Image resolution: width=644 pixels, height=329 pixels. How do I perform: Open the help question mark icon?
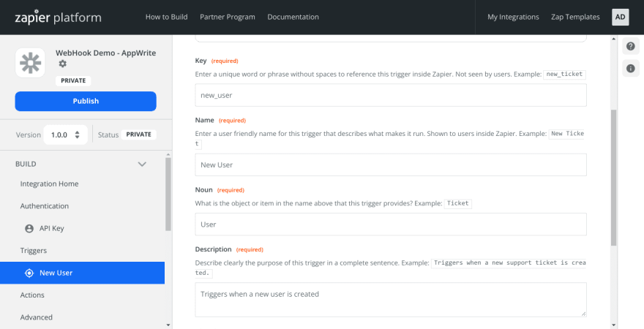pyautogui.click(x=631, y=46)
